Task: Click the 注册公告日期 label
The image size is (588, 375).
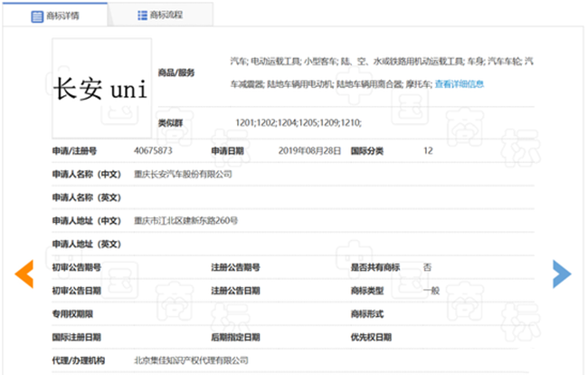Action: coord(235,291)
